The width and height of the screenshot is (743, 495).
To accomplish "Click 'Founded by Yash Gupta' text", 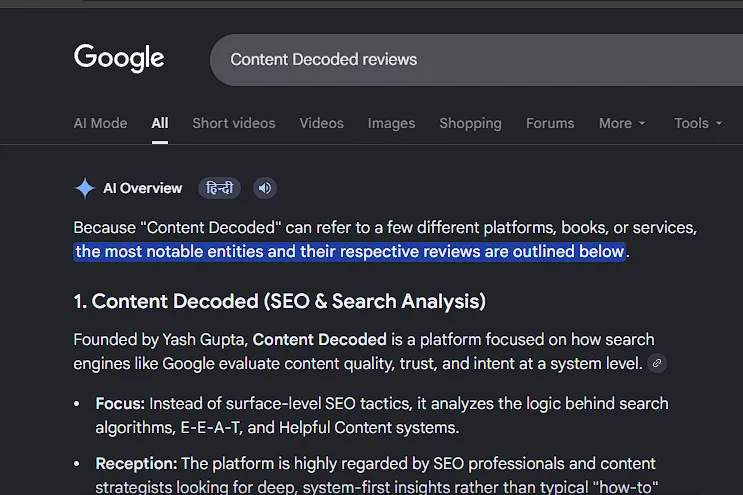I will (161, 340).
